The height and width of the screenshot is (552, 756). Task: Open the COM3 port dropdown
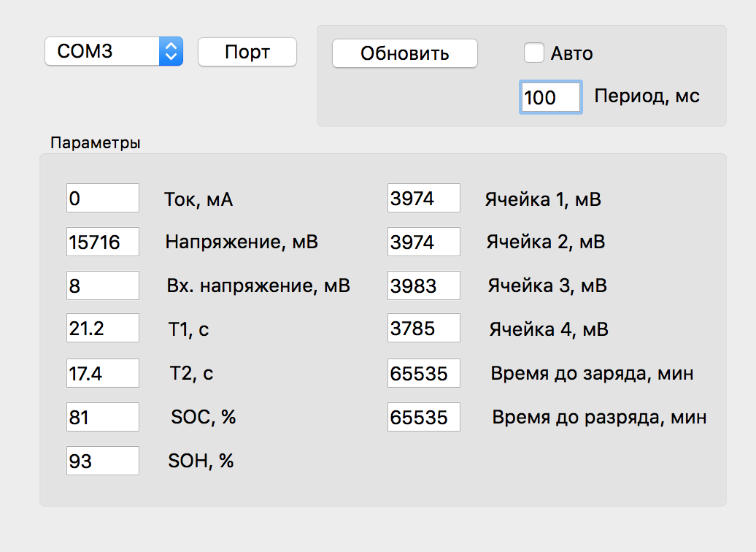point(113,51)
